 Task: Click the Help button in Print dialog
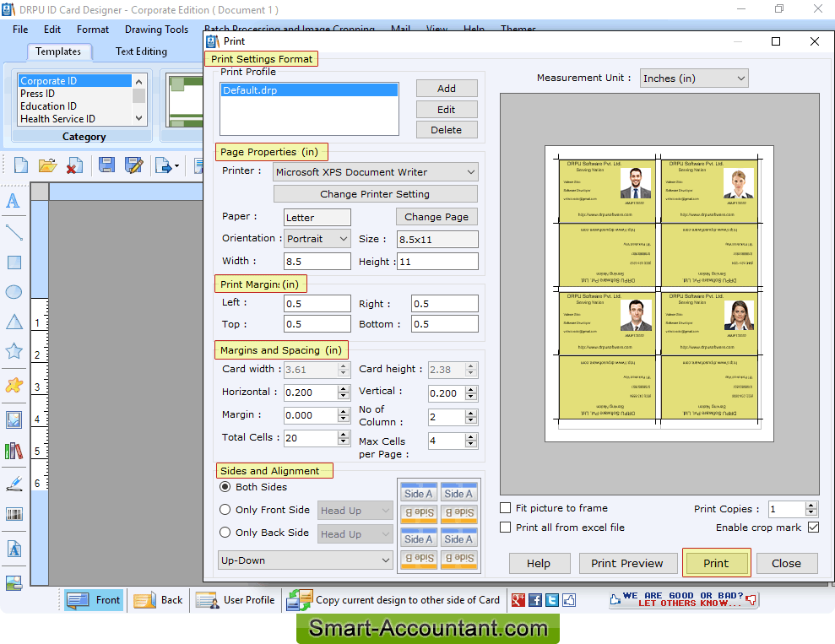pyautogui.click(x=539, y=563)
